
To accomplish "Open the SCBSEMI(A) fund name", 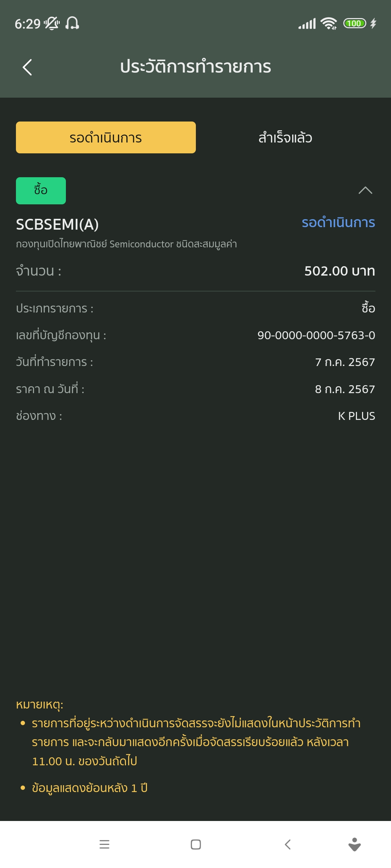I will (x=57, y=224).
